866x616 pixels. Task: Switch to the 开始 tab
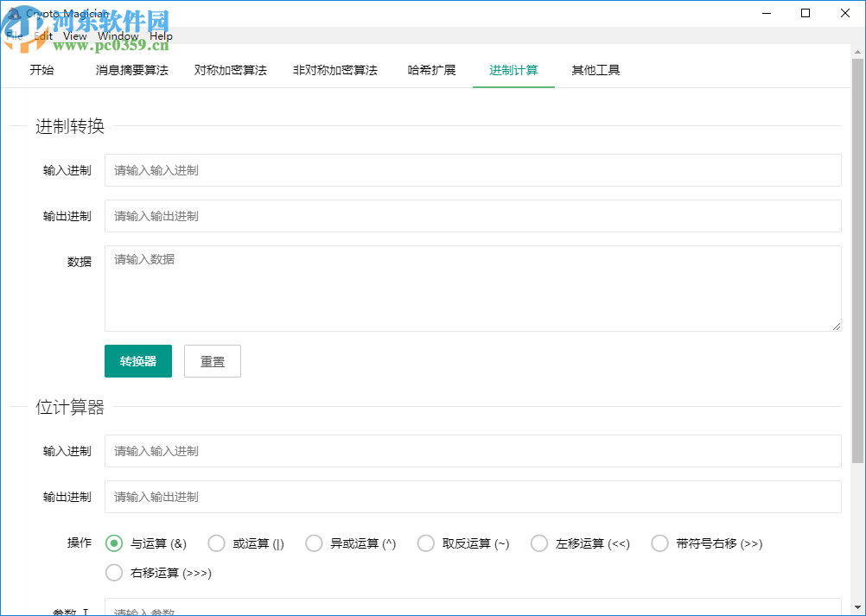[42, 71]
